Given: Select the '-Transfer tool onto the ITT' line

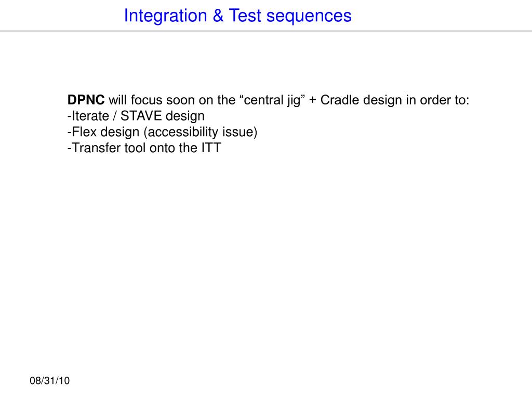Looking at the screenshot, I should [144, 148].
